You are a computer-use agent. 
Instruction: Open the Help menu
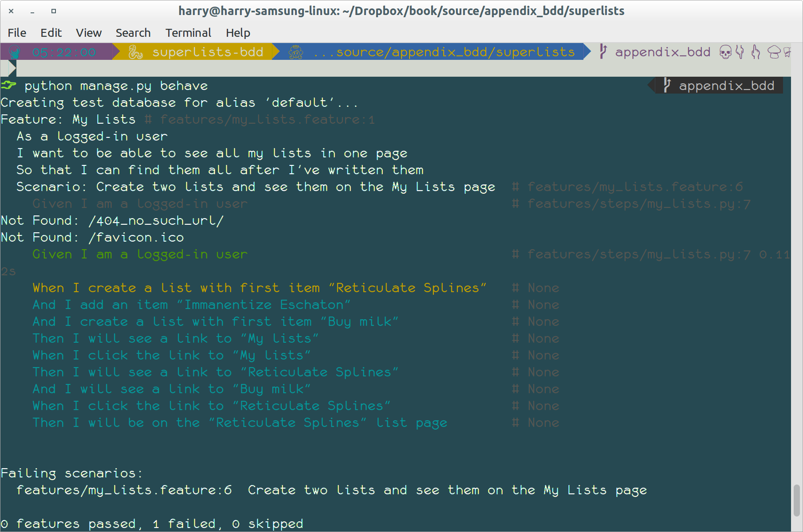click(238, 33)
